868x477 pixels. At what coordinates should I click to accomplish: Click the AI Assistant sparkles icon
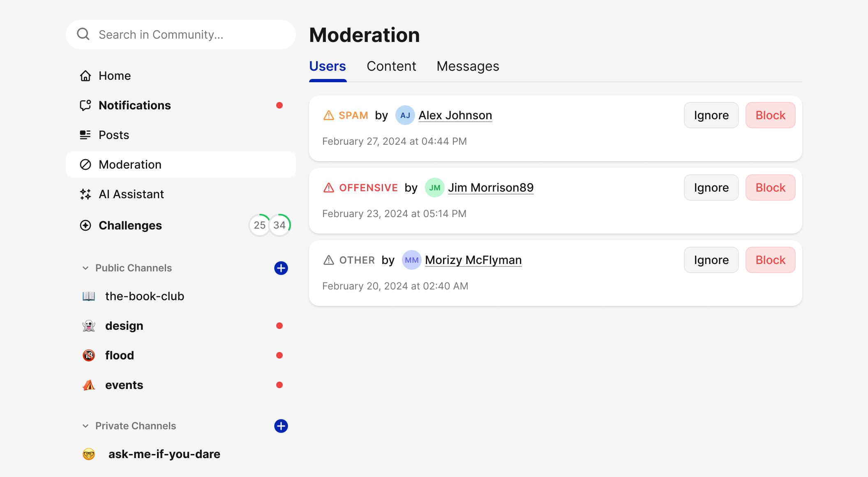[x=85, y=194]
